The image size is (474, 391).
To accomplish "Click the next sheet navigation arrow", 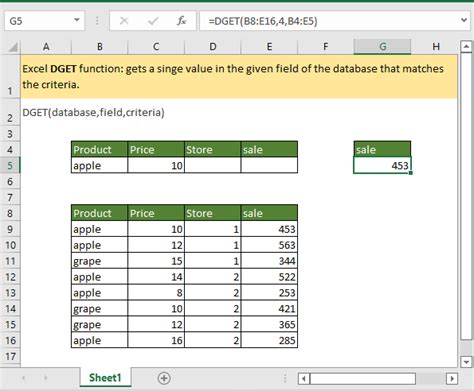I will pyautogui.click(x=46, y=378).
